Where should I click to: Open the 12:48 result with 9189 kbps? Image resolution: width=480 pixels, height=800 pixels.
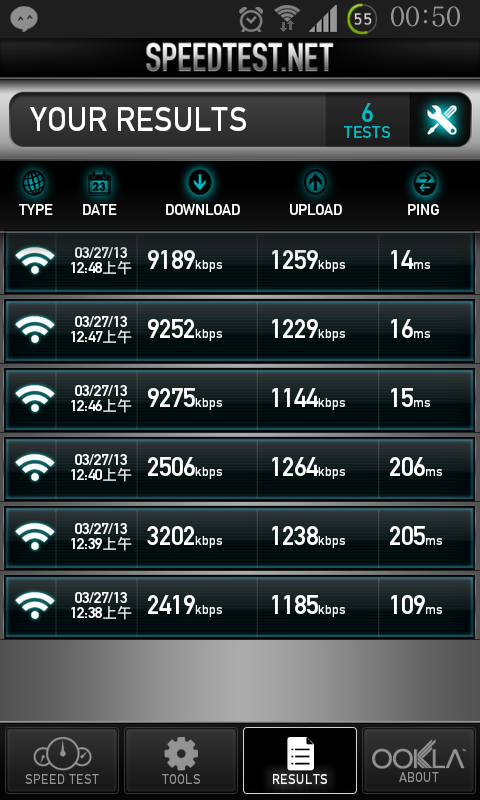pos(240,262)
